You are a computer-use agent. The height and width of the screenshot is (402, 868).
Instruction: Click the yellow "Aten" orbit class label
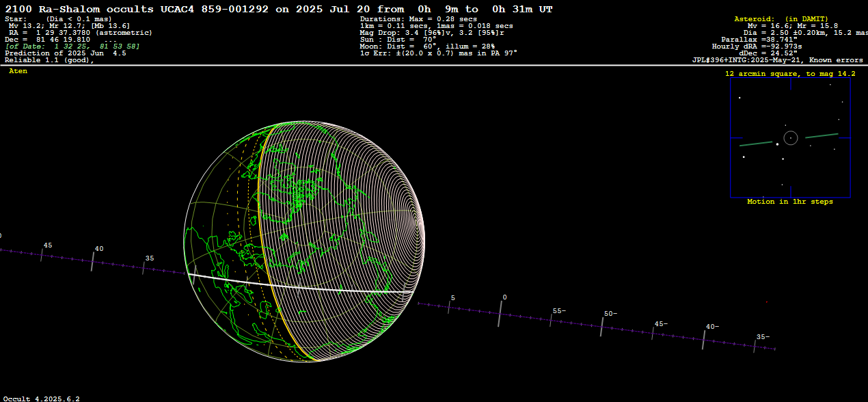18,71
